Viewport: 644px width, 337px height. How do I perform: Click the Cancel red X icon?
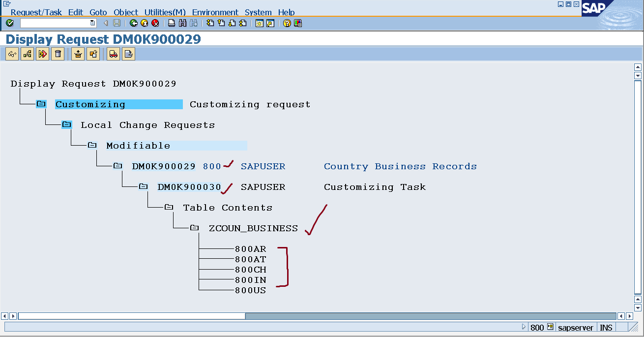156,23
